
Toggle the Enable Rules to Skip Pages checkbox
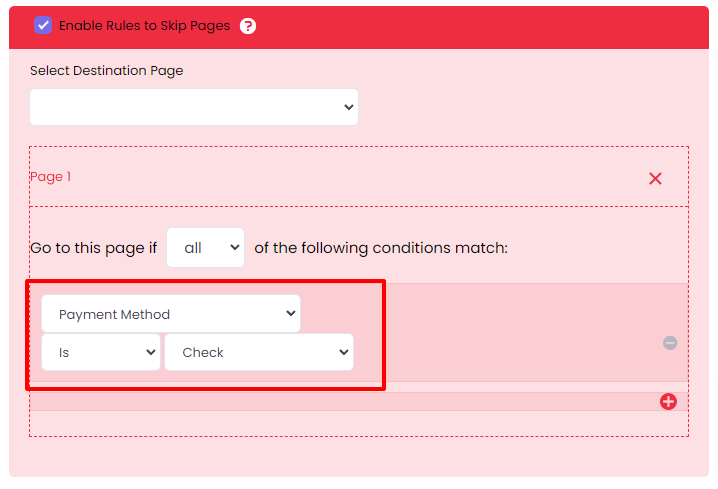(x=43, y=25)
